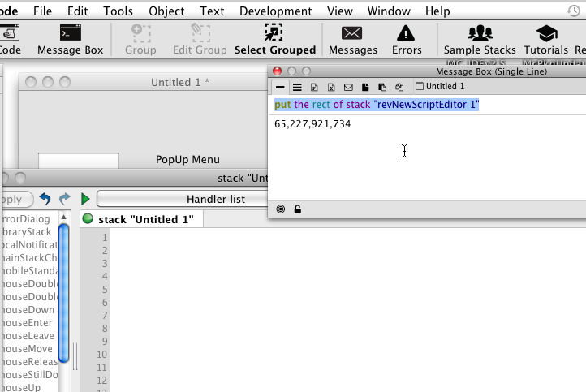Redo in the script editor toolbar

(x=65, y=199)
